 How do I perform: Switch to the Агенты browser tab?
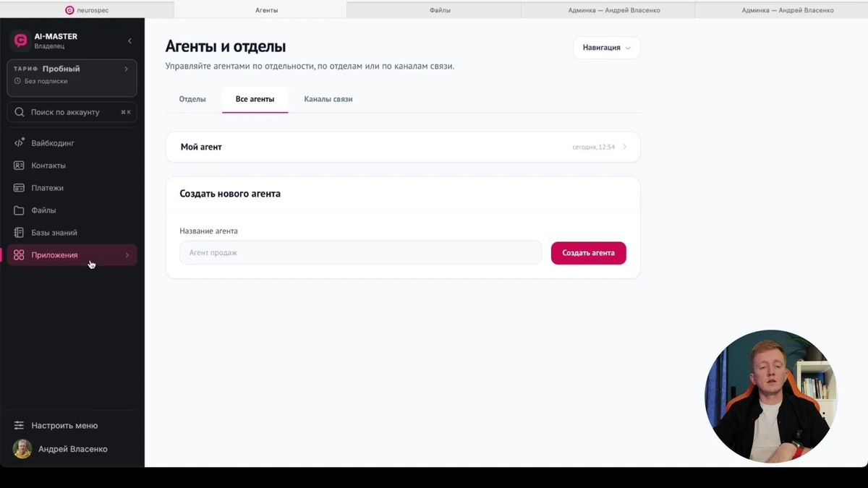tap(260, 10)
